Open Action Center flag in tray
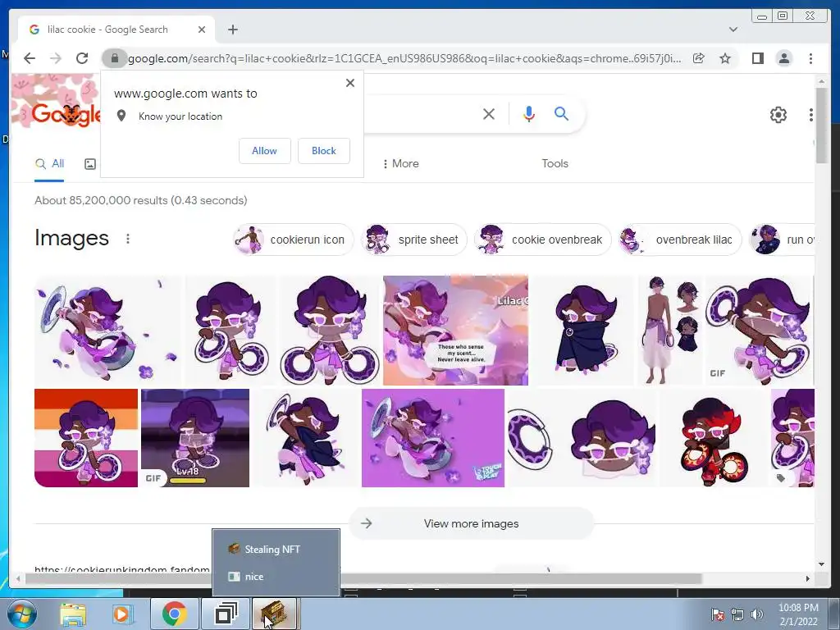Screen dimensions: 840x630 tap(718, 614)
